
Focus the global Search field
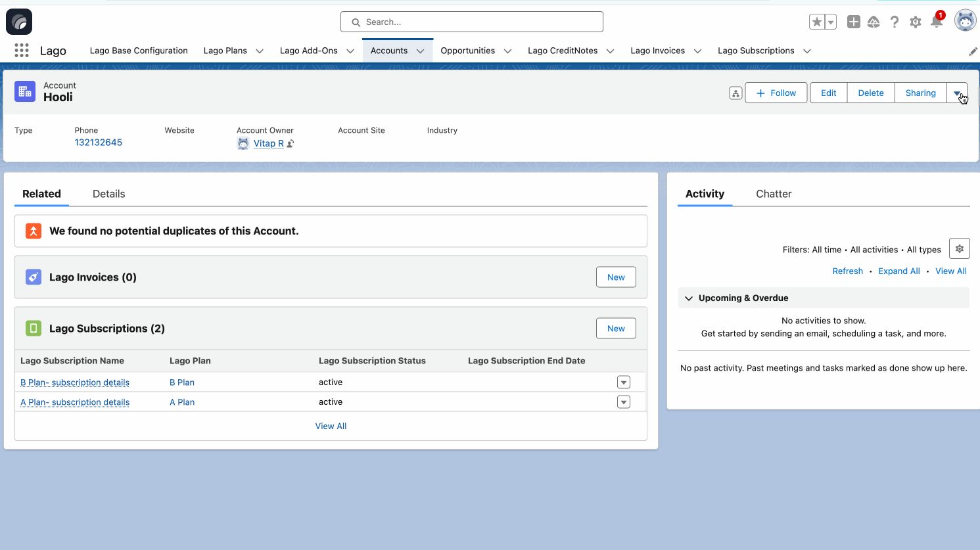tap(472, 22)
